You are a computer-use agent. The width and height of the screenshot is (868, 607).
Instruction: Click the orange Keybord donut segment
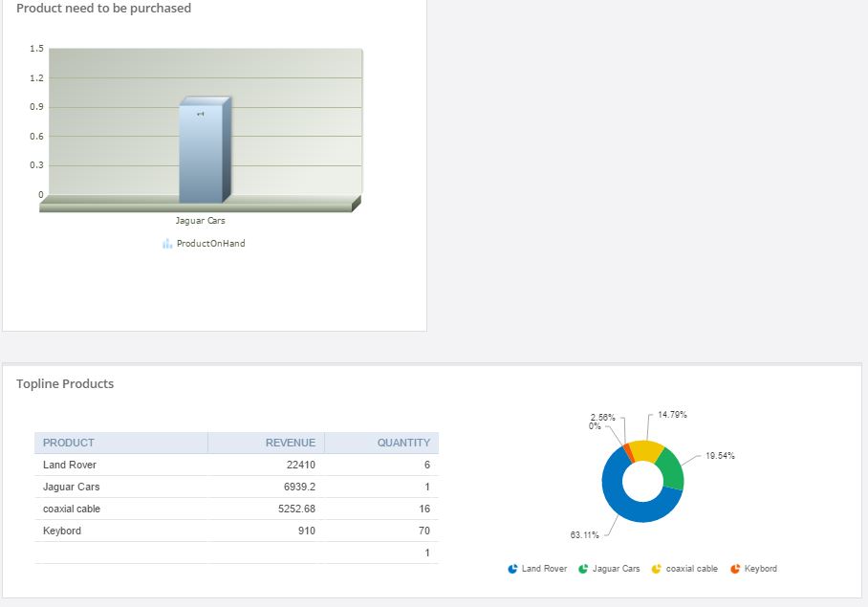(628, 452)
